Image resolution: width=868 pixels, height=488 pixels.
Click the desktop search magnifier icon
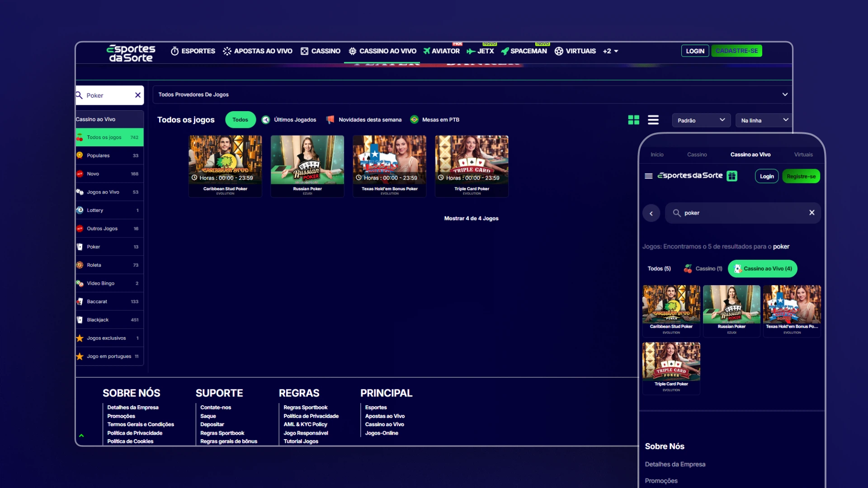79,95
